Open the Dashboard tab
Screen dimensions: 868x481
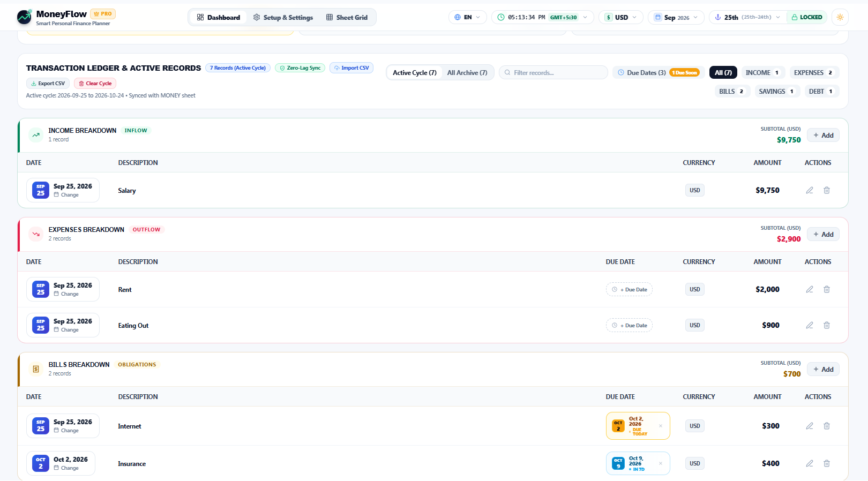[219, 17]
